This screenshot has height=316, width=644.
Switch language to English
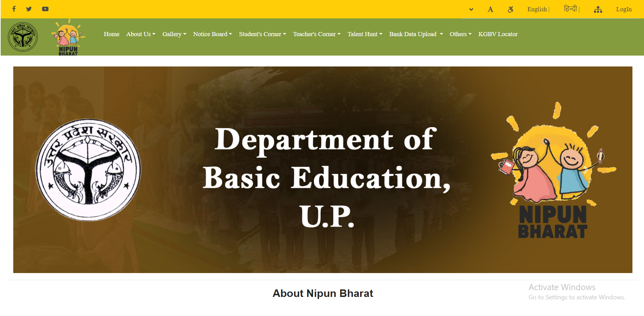537,9
